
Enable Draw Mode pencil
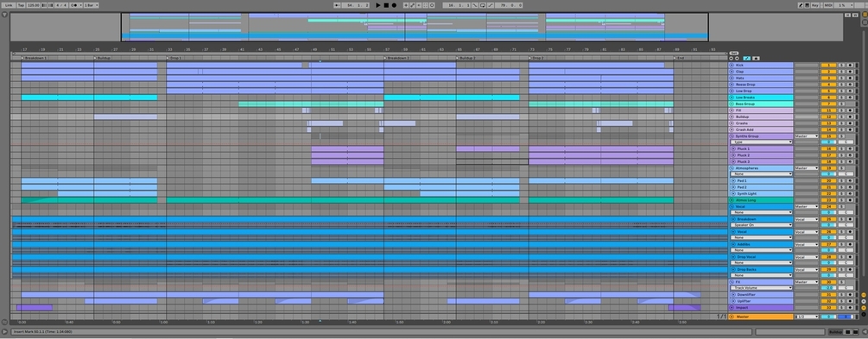801,5
